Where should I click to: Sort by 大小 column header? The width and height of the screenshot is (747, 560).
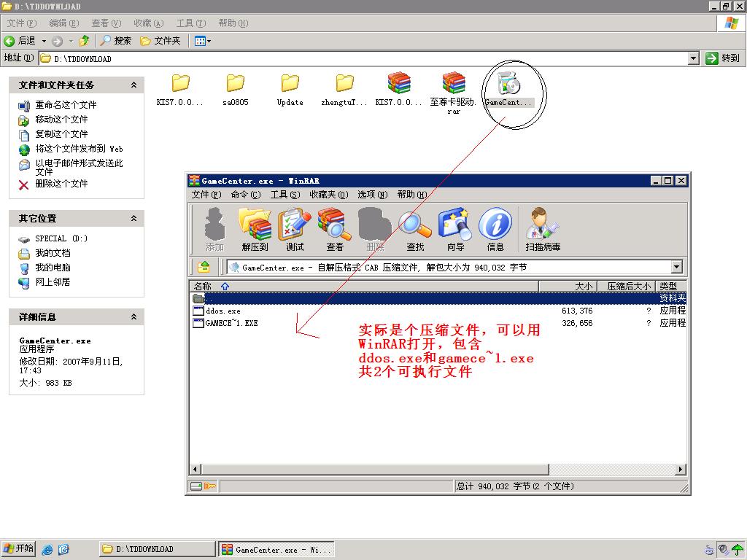coord(568,286)
